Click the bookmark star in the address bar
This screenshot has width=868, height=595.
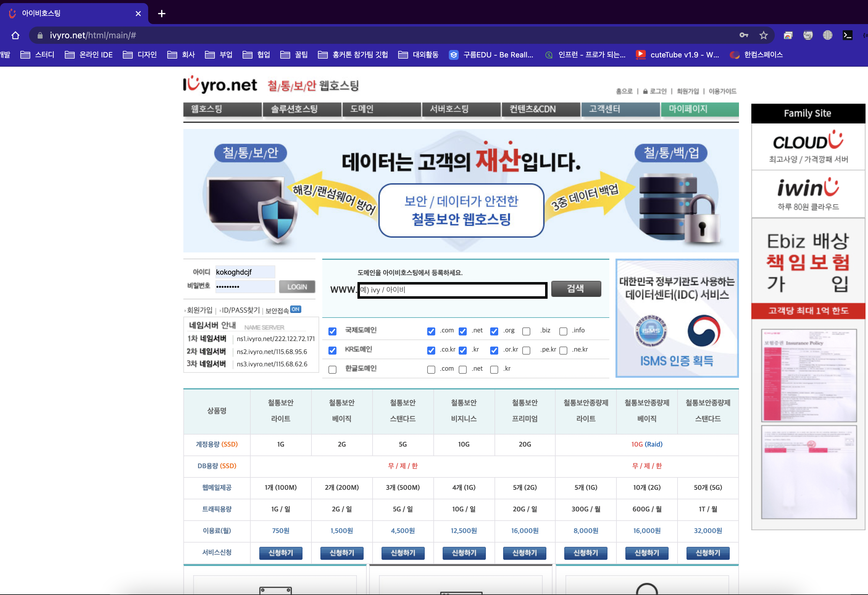pos(763,35)
